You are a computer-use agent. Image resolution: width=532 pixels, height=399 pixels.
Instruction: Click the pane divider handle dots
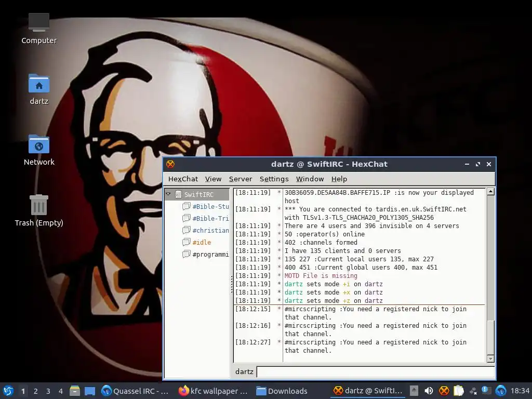pyautogui.click(x=232, y=284)
